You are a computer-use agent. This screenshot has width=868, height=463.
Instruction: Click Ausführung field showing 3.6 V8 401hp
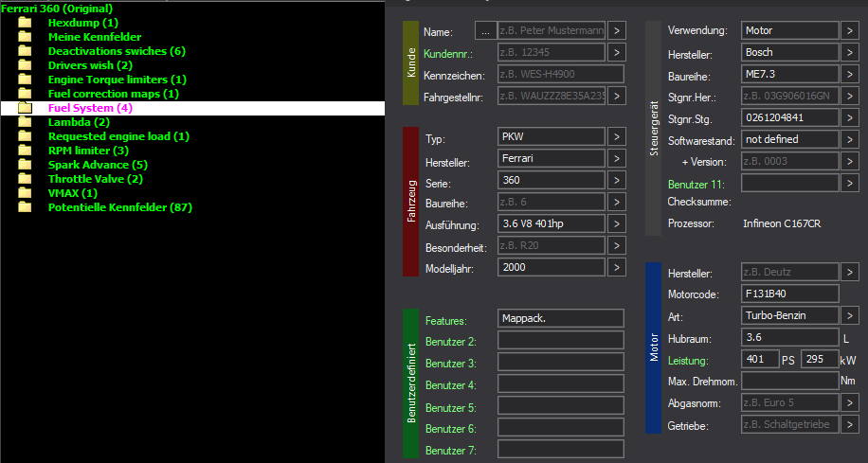[552, 224]
